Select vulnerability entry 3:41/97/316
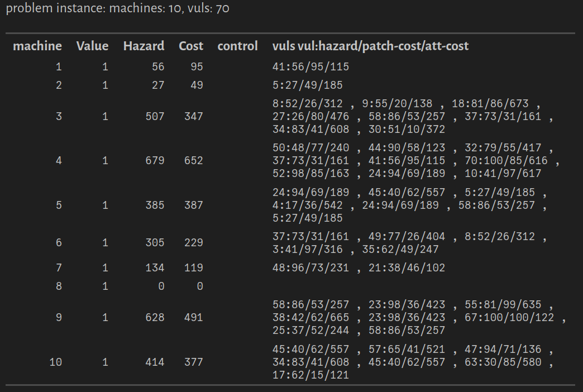583x392 pixels. point(308,250)
